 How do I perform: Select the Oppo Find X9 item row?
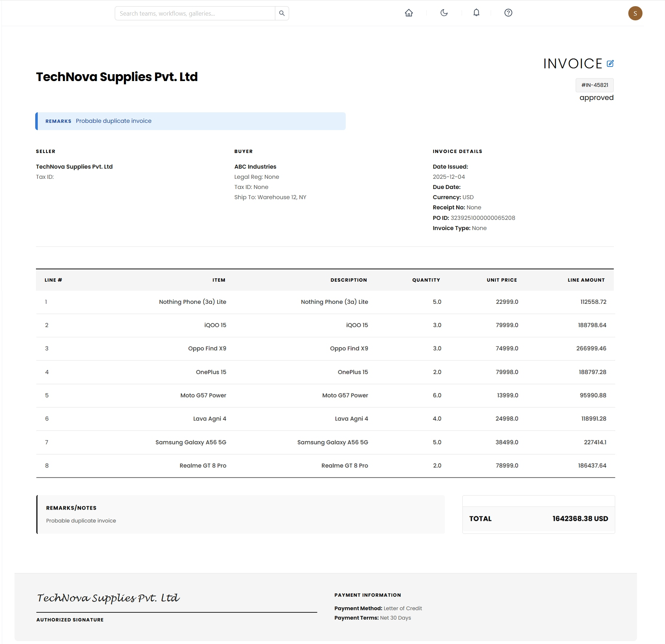coord(207,349)
